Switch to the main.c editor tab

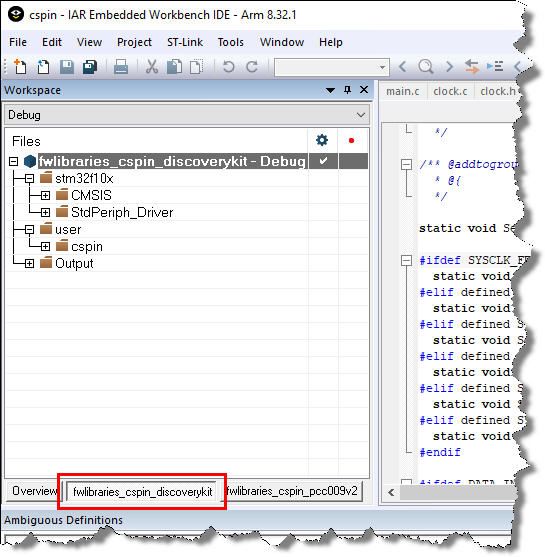coord(403,91)
